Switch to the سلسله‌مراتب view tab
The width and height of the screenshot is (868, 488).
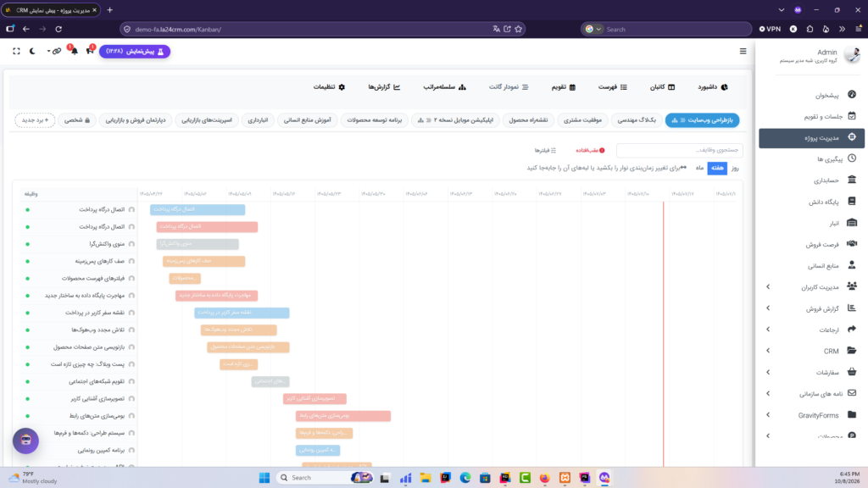click(x=444, y=87)
